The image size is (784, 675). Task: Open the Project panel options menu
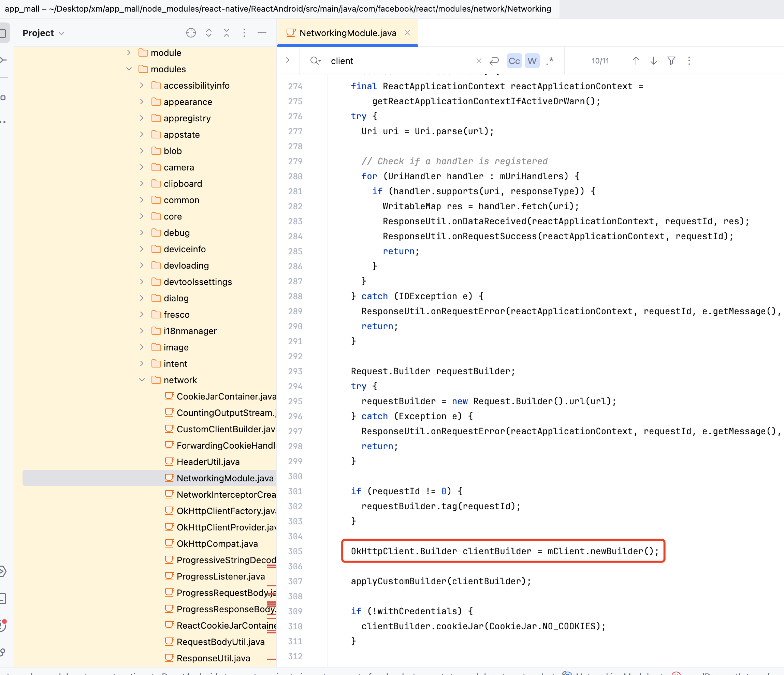(x=244, y=33)
